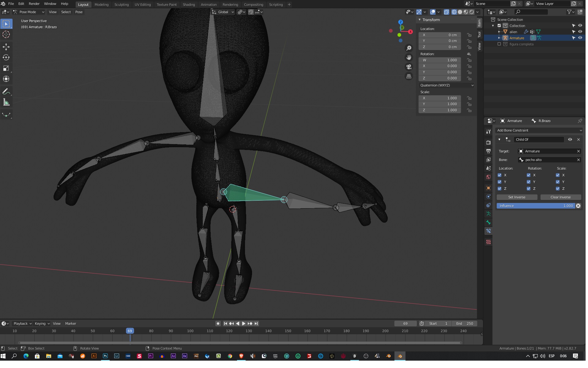This screenshot has width=588, height=368.
Task: Open the Pose menu in the viewport header
Action: (x=79, y=12)
